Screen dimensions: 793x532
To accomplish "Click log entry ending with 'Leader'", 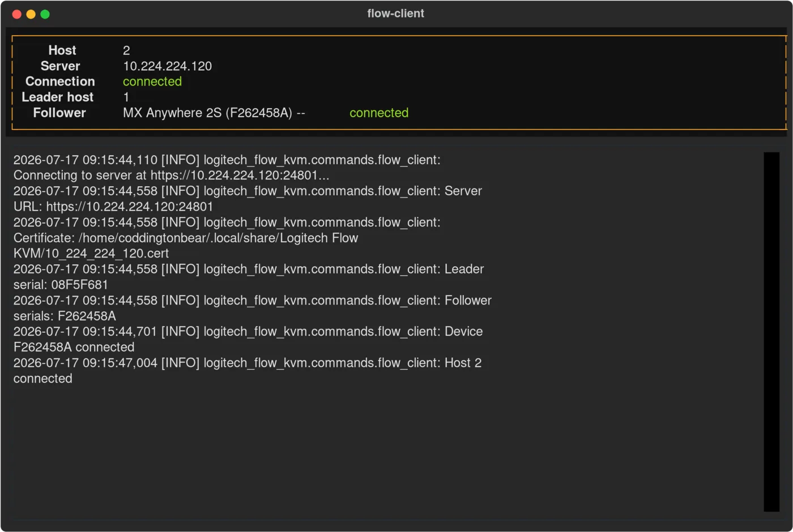I will [249, 269].
